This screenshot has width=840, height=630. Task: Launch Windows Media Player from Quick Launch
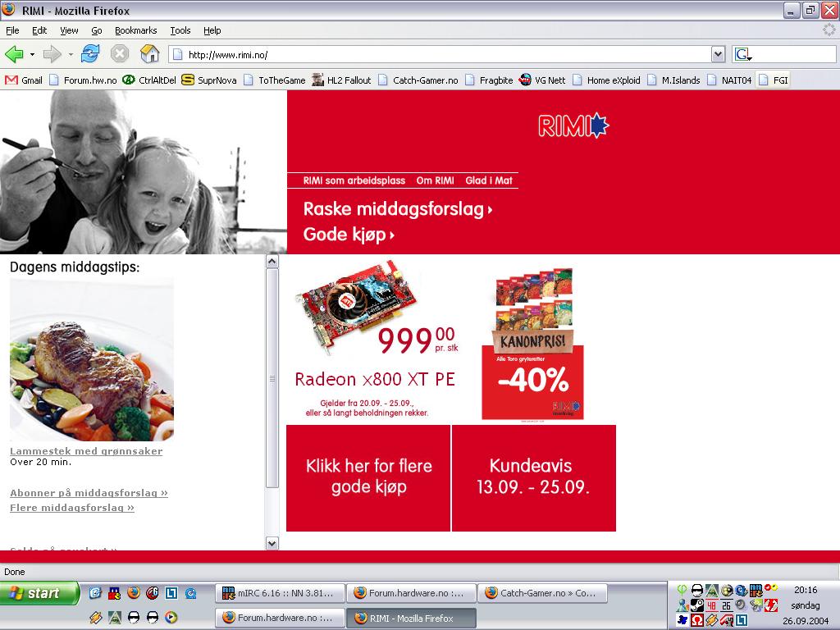(x=171, y=617)
